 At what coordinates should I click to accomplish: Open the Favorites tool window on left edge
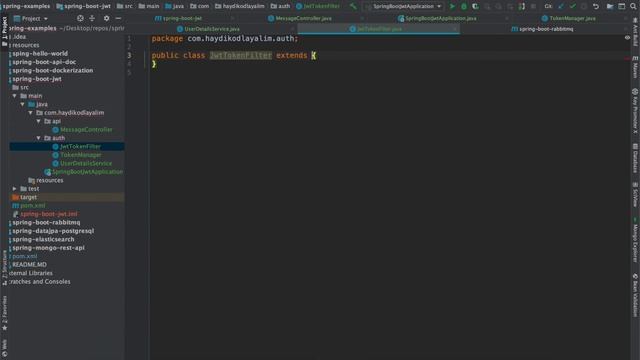coord(4,313)
